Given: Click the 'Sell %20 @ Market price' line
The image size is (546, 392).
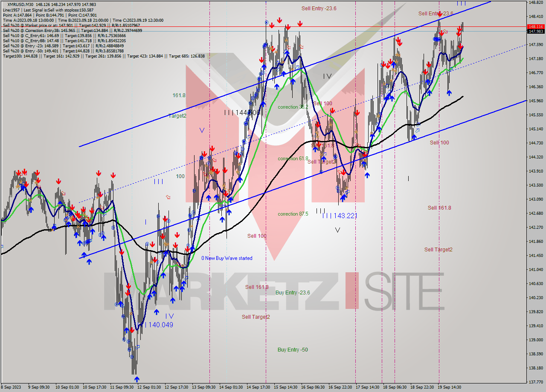Looking at the screenshot, I should click(71, 25).
